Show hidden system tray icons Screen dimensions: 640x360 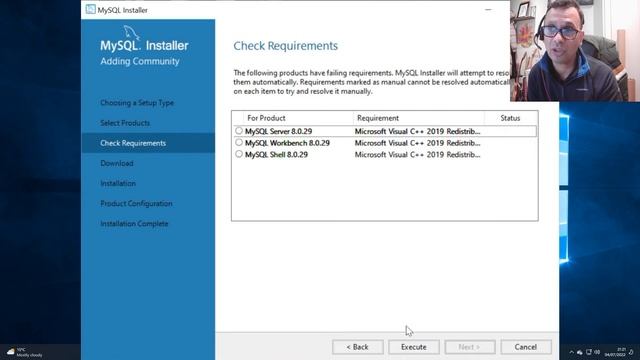click(571, 352)
